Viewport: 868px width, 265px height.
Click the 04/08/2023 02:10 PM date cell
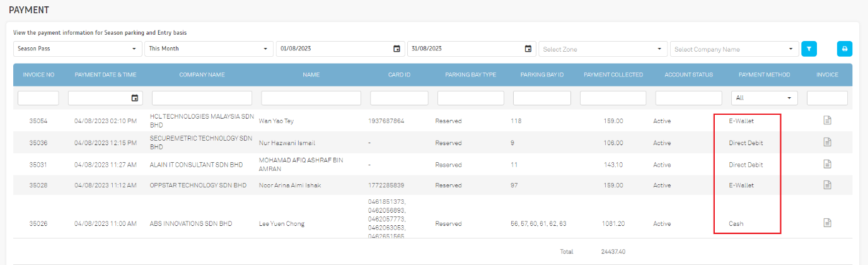(105, 121)
